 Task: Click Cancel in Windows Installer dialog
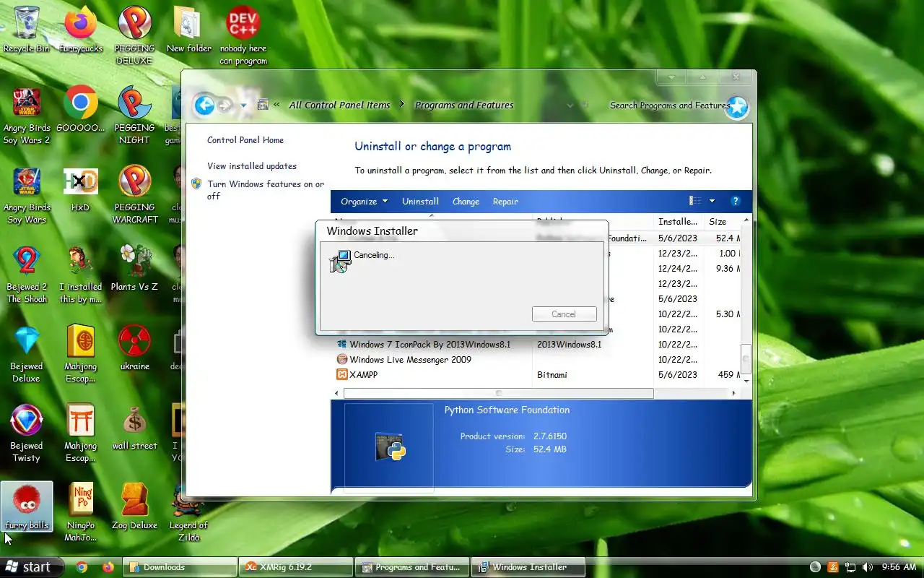coord(564,314)
